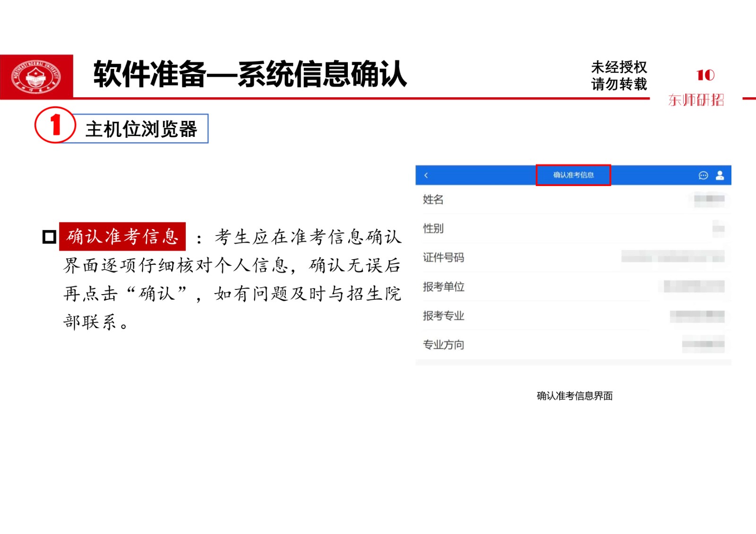Click the red 确认准考信息 highlighted label
This screenshot has height=534, width=756.
(x=122, y=237)
